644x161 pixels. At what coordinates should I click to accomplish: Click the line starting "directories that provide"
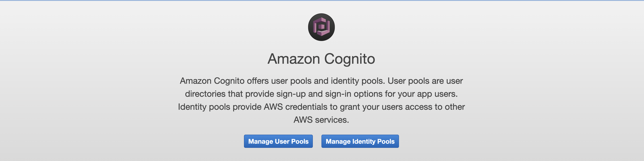pos(321,94)
